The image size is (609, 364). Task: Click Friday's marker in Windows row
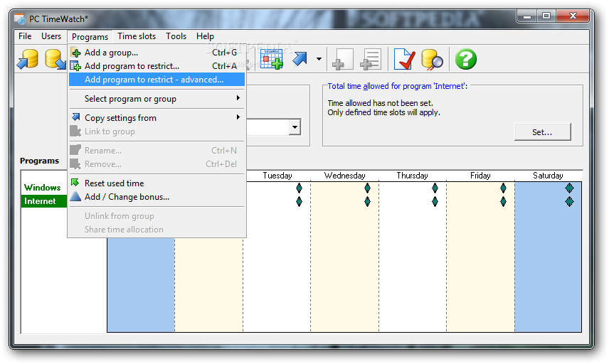click(x=504, y=188)
